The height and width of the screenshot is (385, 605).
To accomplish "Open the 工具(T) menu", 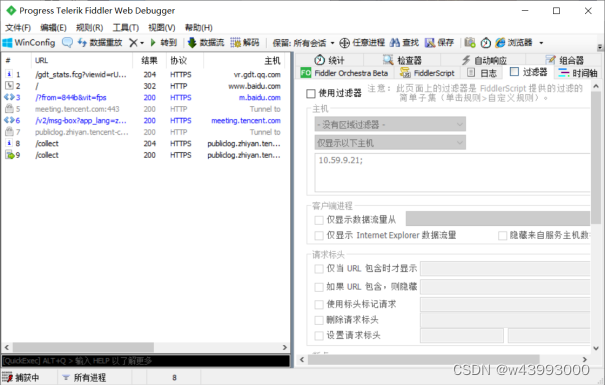I will [126, 27].
